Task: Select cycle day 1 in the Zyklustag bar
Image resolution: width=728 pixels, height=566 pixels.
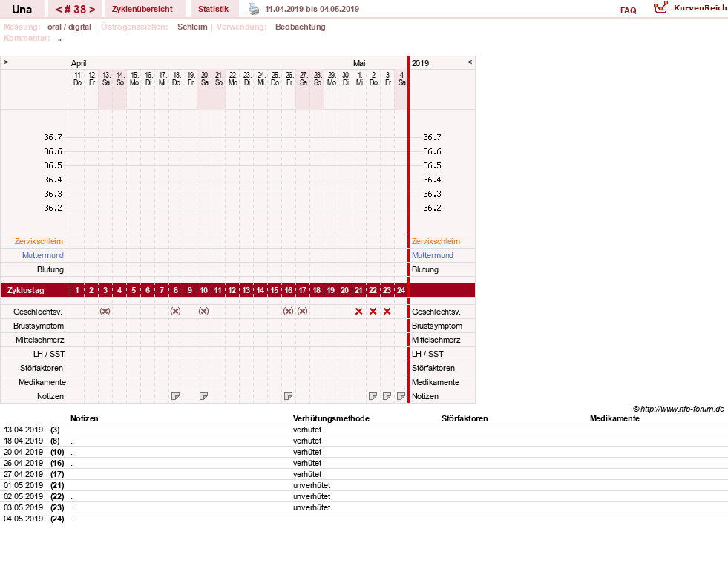Action: (77, 291)
